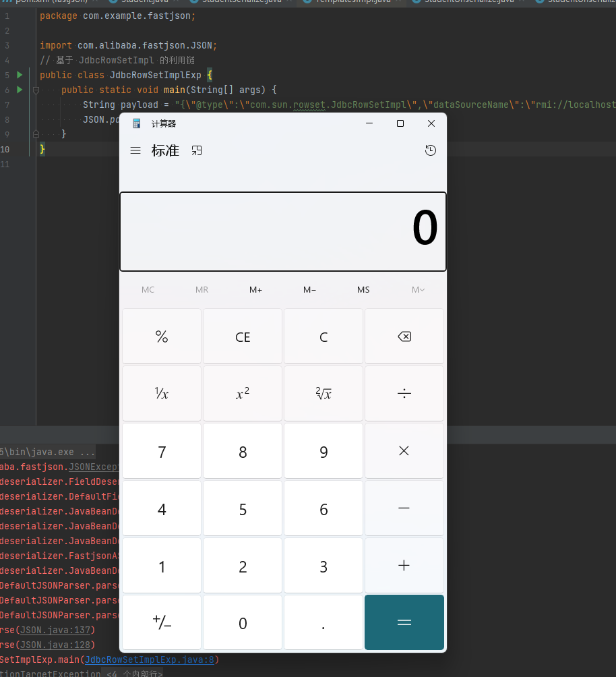This screenshot has height=677, width=616.
Task: Clear entry with CE button
Action: coord(243,336)
